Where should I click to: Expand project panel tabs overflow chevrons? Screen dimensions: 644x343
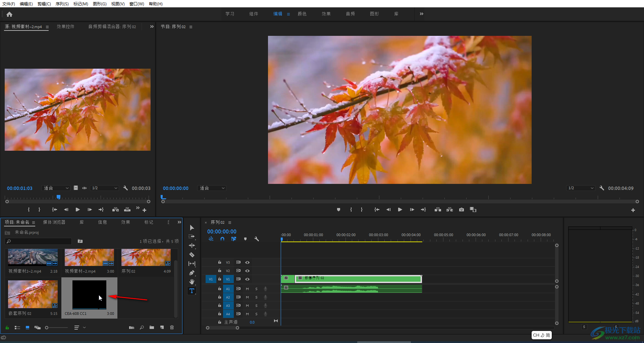179,222
